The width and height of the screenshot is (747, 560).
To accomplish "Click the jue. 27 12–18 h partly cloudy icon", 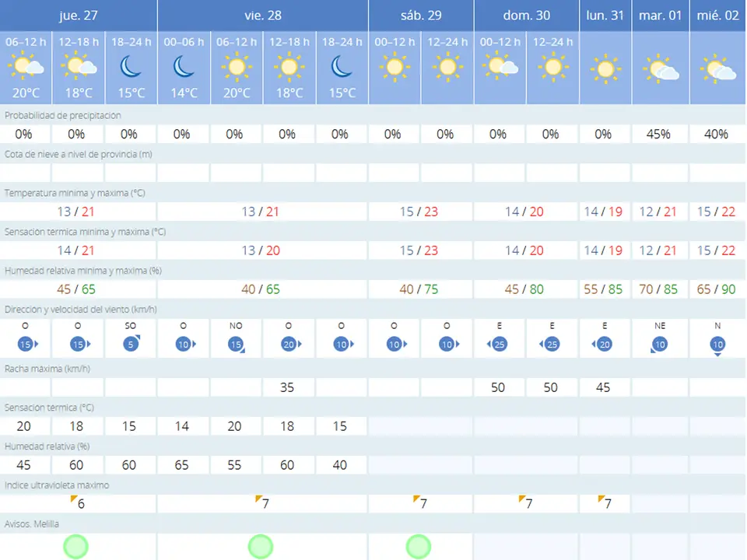I will coord(79,67).
